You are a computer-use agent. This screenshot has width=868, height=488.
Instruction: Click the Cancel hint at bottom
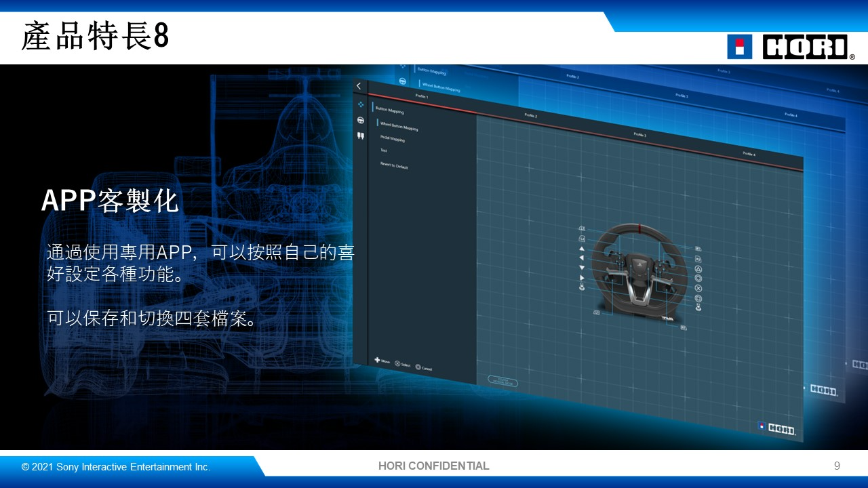tap(424, 368)
